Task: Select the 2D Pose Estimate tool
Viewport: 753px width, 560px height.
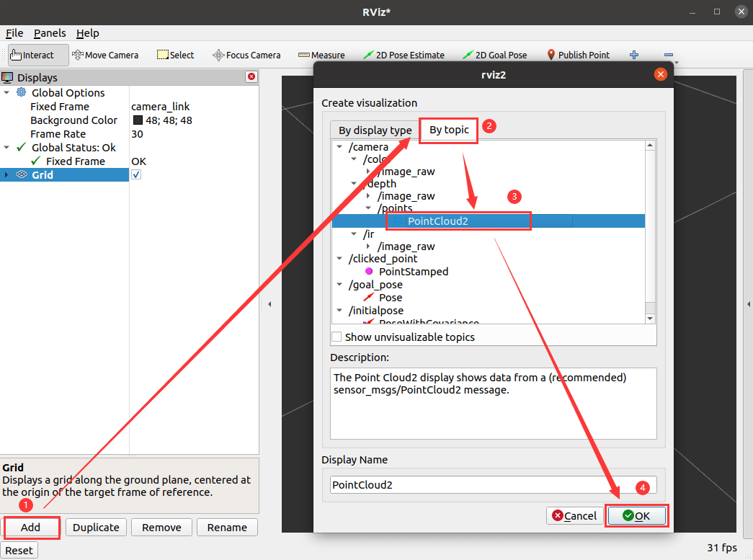Action: [x=404, y=55]
